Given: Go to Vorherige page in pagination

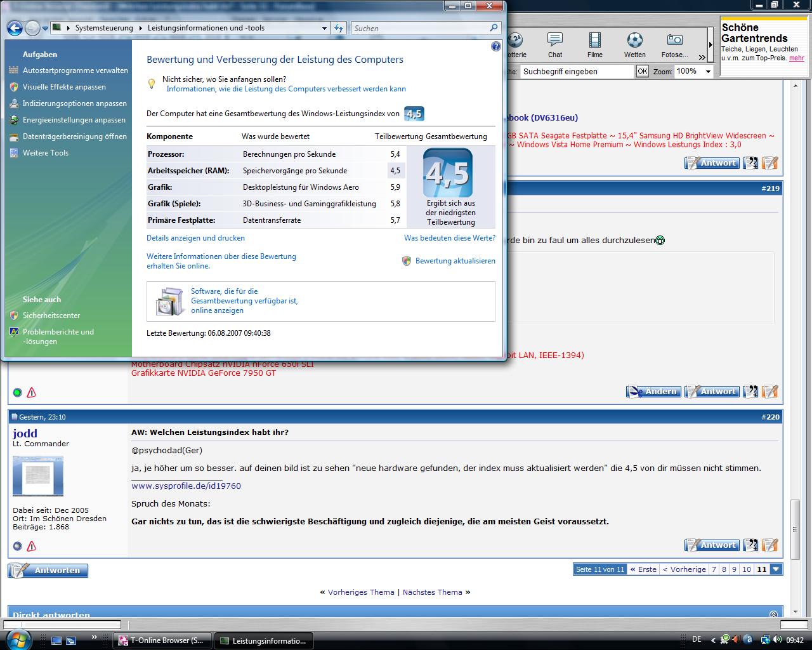Looking at the screenshot, I should [684, 569].
